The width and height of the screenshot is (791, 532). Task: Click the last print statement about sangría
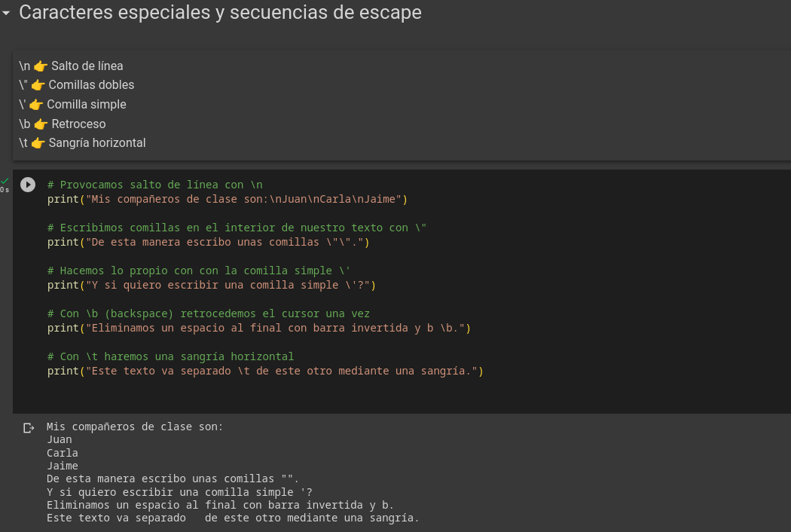point(264,371)
